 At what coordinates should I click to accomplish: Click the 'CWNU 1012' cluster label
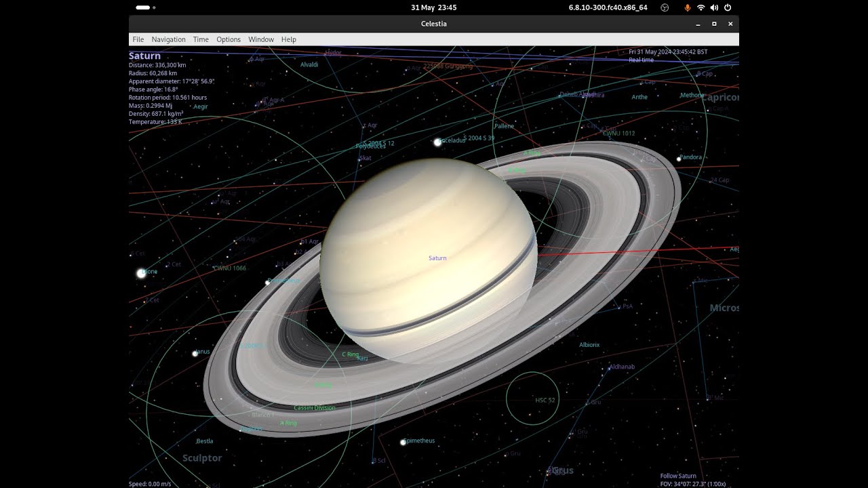coord(618,134)
